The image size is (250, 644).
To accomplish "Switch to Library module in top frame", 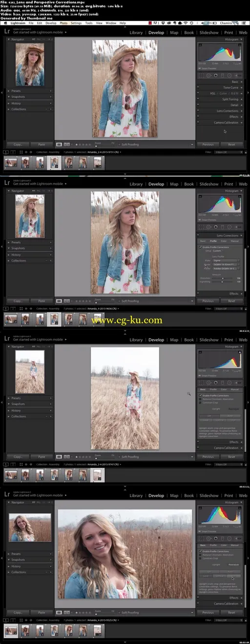I will pos(136,33).
